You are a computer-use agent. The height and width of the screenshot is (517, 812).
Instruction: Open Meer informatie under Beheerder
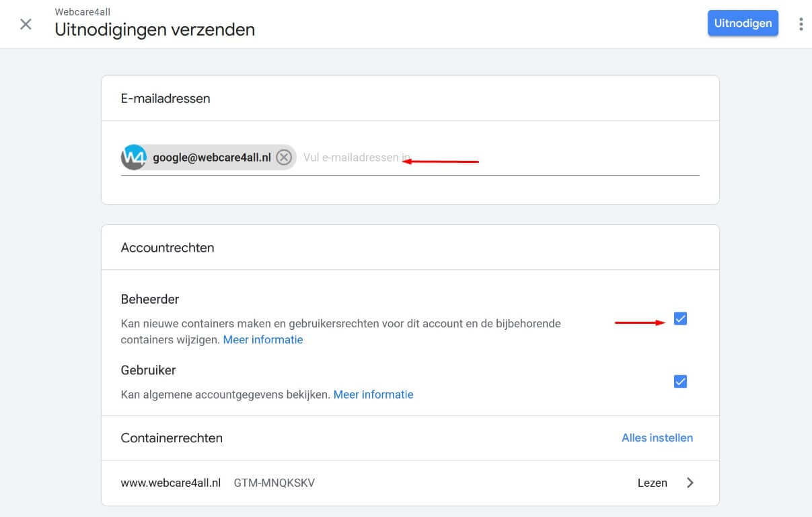click(262, 339)
